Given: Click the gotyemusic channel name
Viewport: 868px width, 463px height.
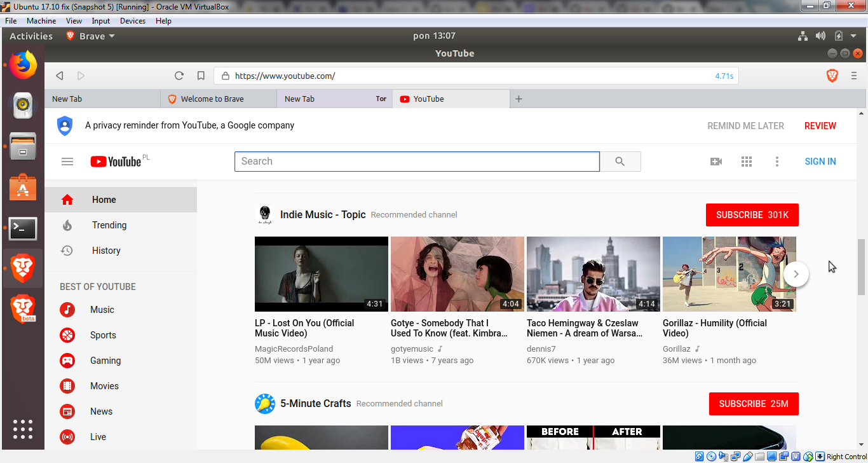Looking at the screenshot, I should (x=412, y=349).
